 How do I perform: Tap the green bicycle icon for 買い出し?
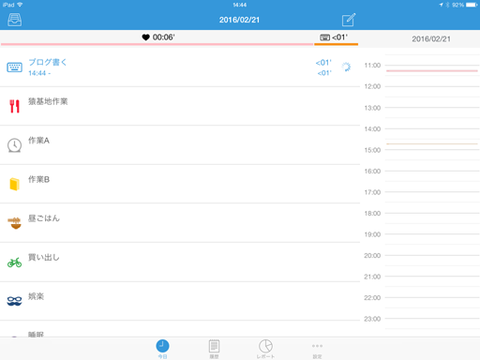tap(14, 262)
